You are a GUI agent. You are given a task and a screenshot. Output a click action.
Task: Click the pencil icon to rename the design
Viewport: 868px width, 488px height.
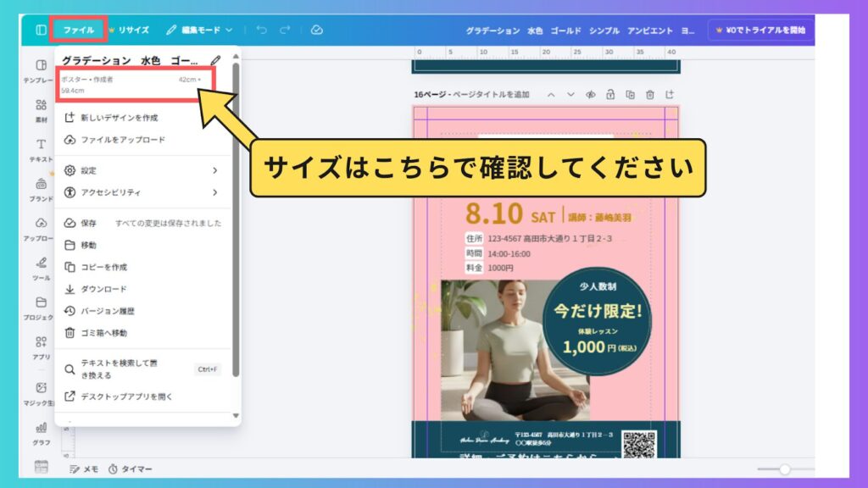tap(215, 61)
